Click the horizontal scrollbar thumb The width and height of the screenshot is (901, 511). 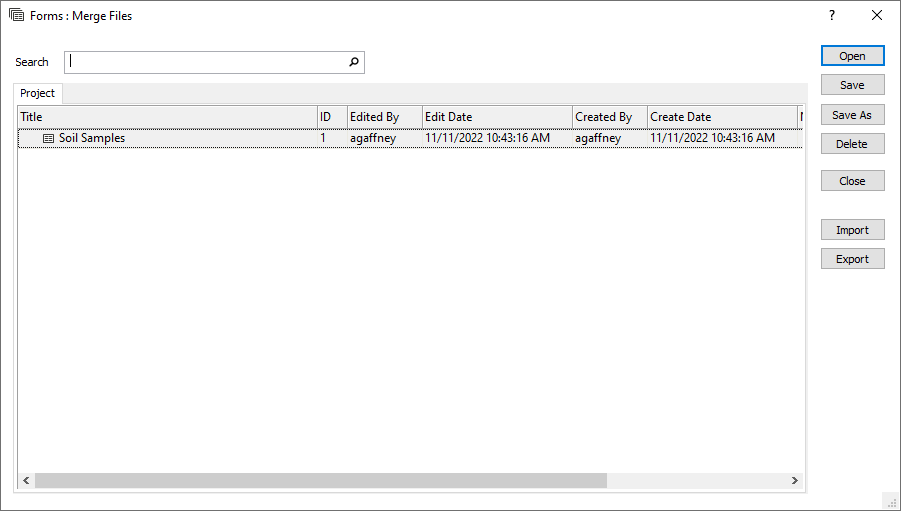coord(320,481)
